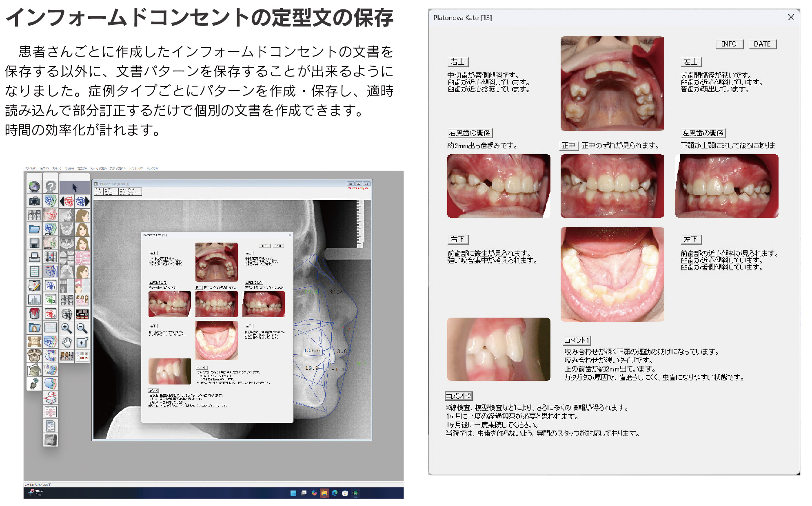Select left buccal teeth photo in large dialog
This screenshot has width=812, height=506.
(x=727, y=186)
